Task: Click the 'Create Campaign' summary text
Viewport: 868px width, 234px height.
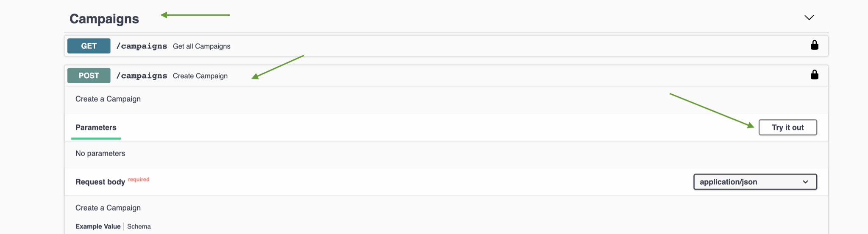Action: [x=200, y=76]
